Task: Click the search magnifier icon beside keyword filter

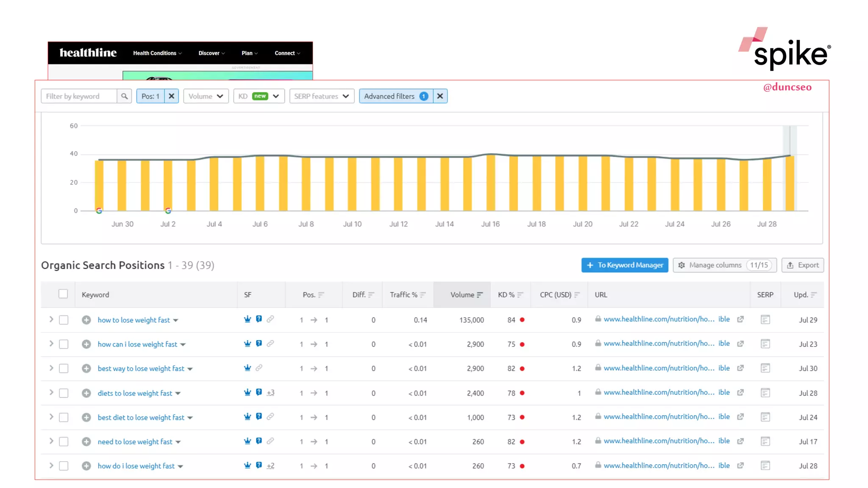Action: (x=124, y=96)
